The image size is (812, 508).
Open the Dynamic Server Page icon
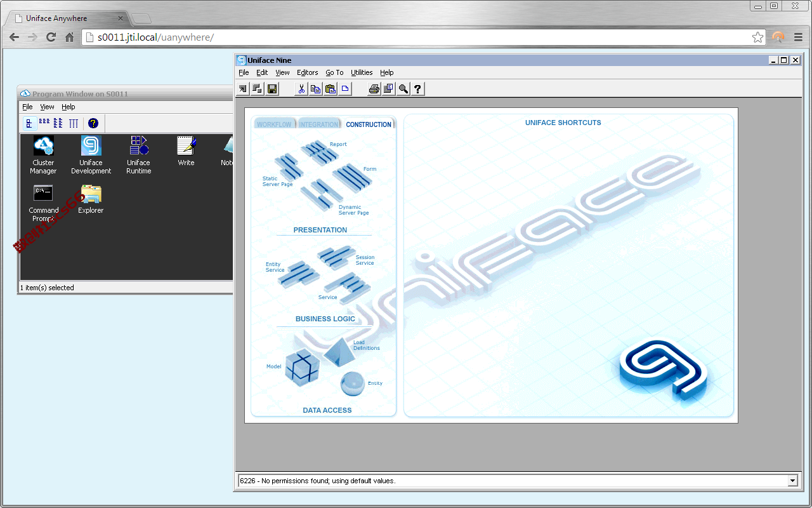pos(322,195)
